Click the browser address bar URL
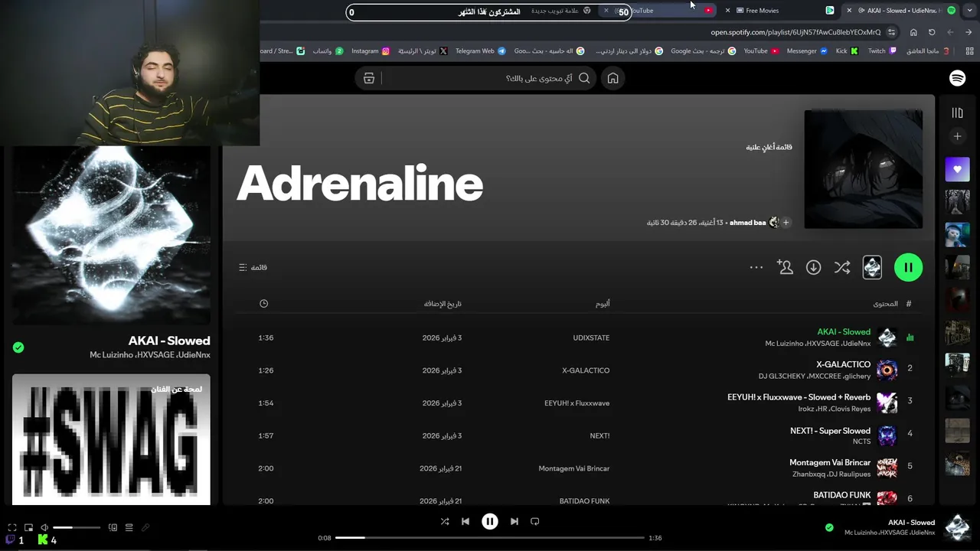 pyautogui.click(x=795, y=32)
